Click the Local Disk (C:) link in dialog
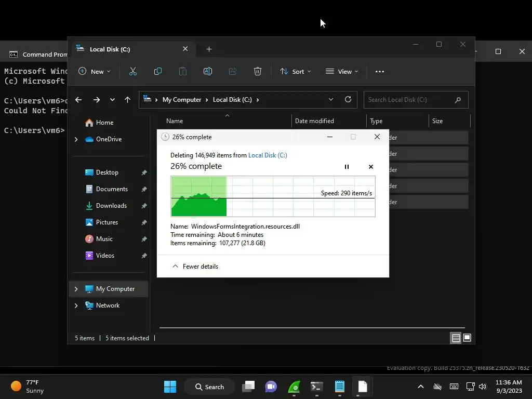The height and width of the screenshot is (399, 532). [x=268, y=155]
